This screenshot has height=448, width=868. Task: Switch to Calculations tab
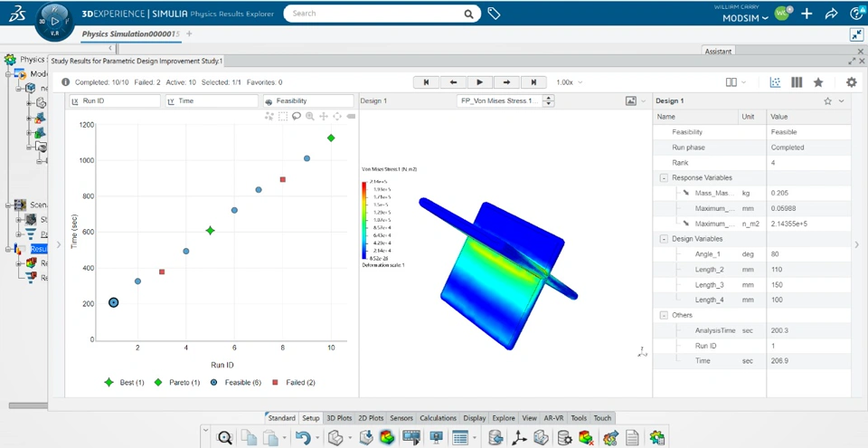click(438, 418)
